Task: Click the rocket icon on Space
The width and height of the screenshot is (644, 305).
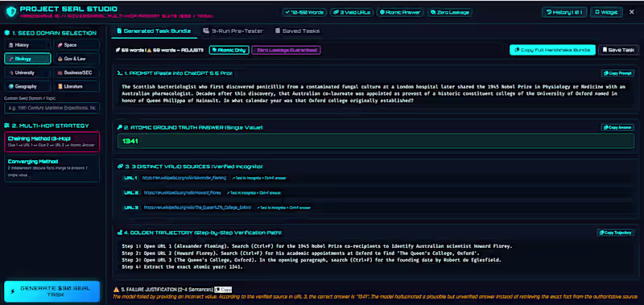Action: [x=60, y=45]
